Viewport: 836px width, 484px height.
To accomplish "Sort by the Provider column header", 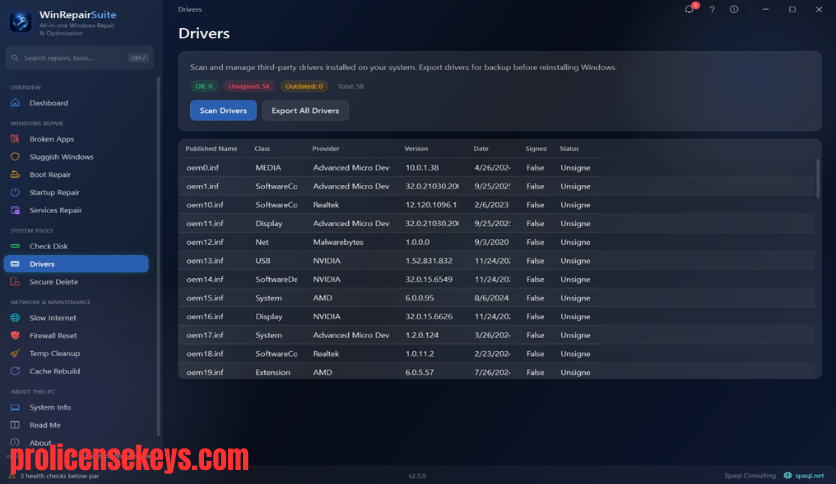I will (x=326, y=149).
